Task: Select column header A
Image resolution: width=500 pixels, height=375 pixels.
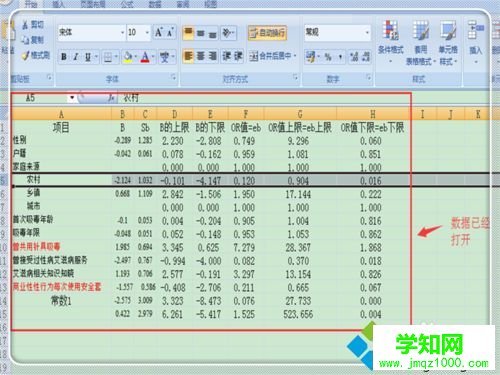Action: coord(61,114)
